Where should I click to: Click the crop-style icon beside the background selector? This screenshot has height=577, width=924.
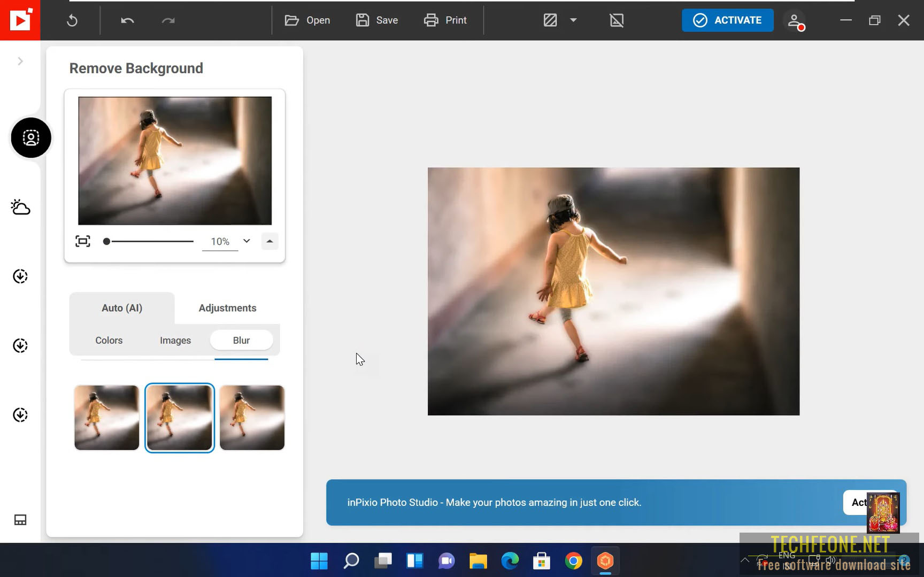[x=616, y=20]
